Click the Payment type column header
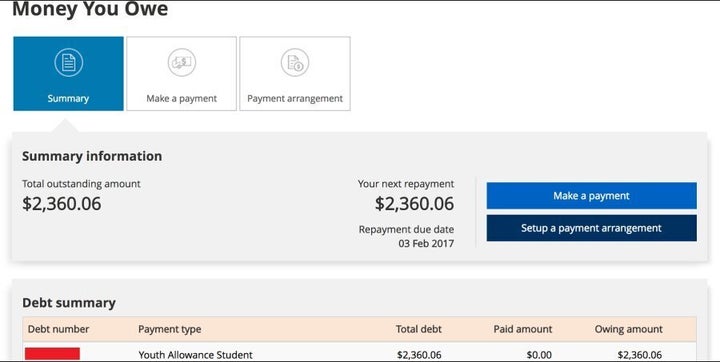This screenshot has height=362, width=720. pos(169,329)
